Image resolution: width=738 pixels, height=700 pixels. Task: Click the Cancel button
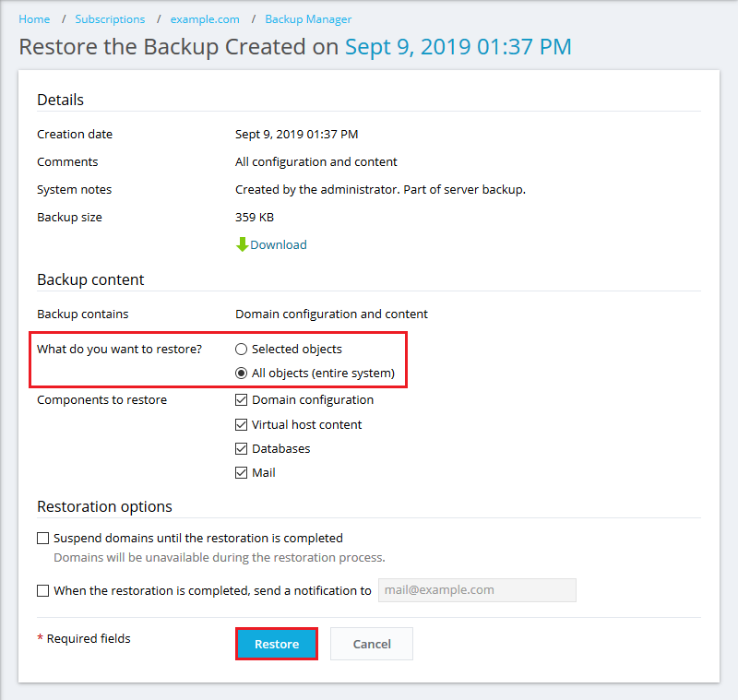[x=371, y=644]
